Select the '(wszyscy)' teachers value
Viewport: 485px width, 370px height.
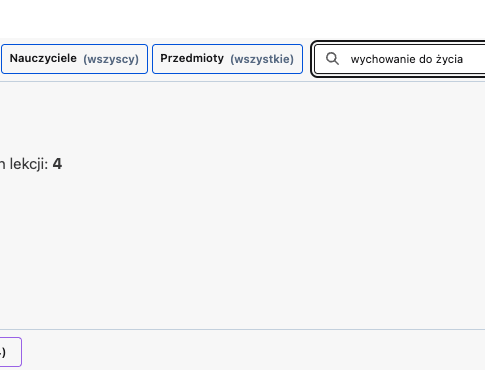pos(111,59)
